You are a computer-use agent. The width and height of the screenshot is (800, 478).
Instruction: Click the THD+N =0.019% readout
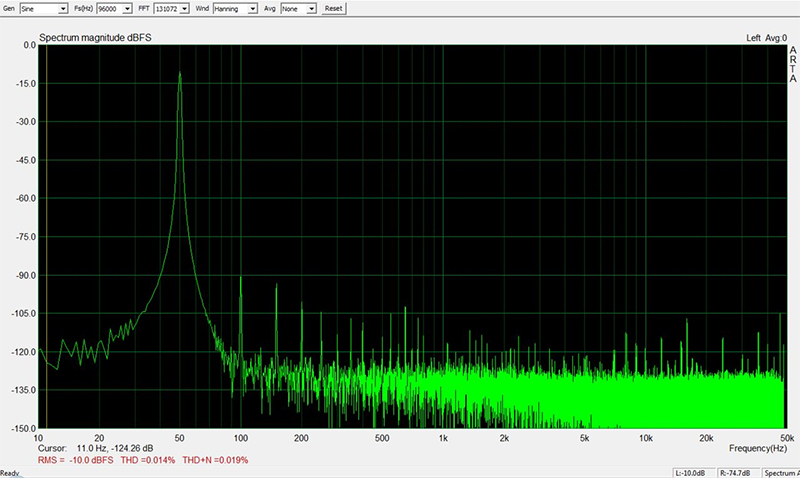(x=215, y=460)
